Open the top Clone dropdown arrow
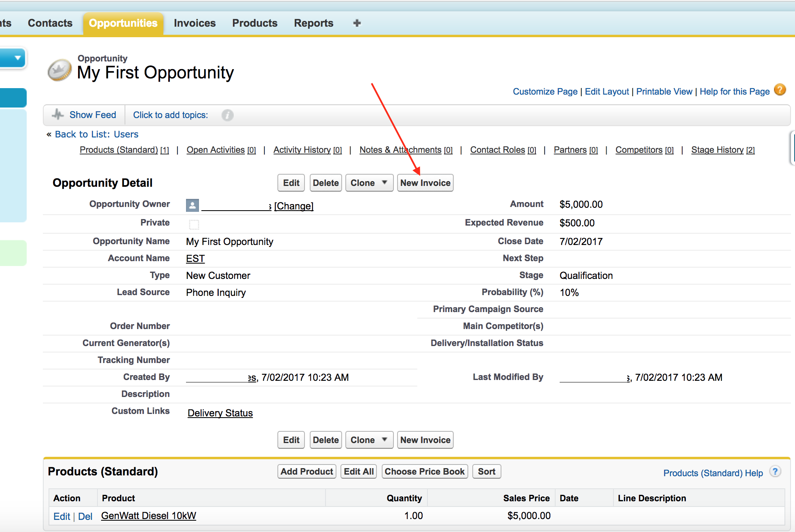 point(385,182)
